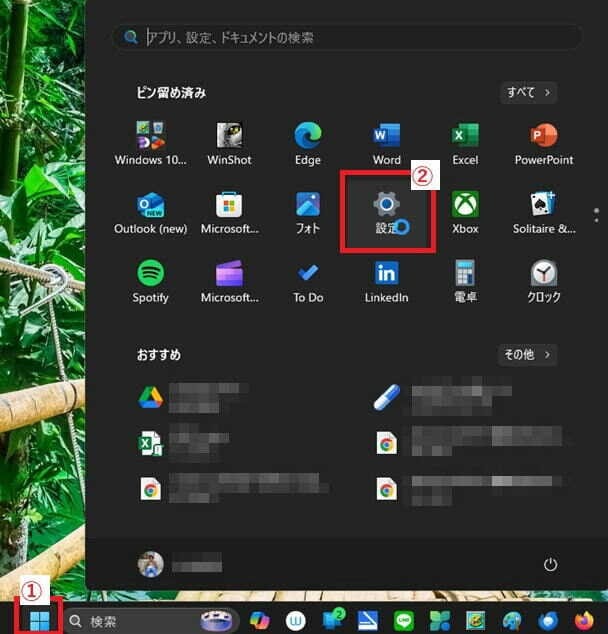Open the power options button

click(x=550, y=565)
